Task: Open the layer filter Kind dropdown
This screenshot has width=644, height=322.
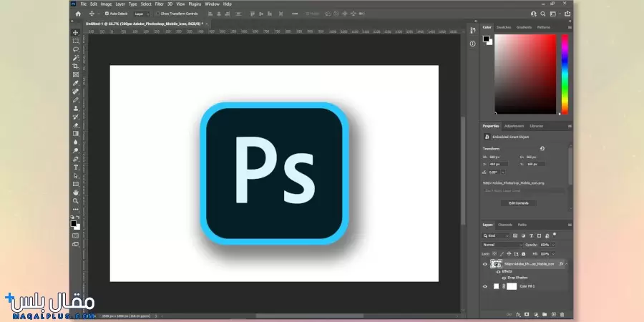Action: pyautogui.click(x=497, y=235)
